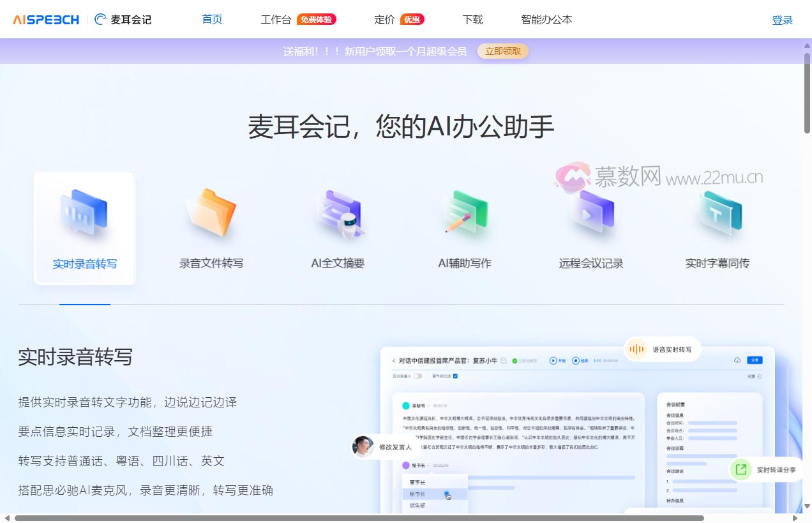Click the AISPEECH logo
Viewport: 812px width, 523px height.
43,19
